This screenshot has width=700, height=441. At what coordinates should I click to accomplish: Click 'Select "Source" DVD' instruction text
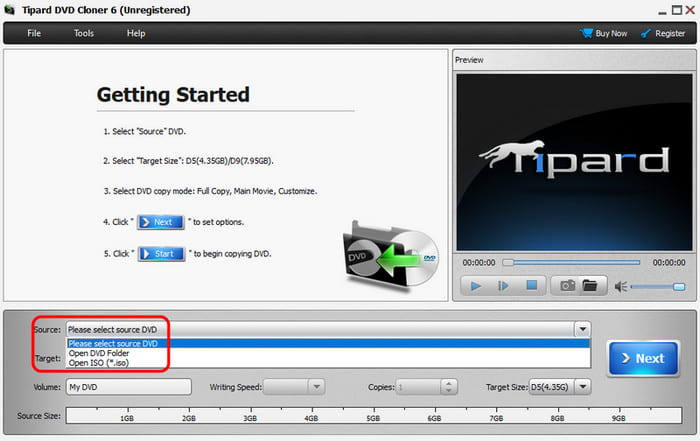pyautogui.click(x=144, y=131)
